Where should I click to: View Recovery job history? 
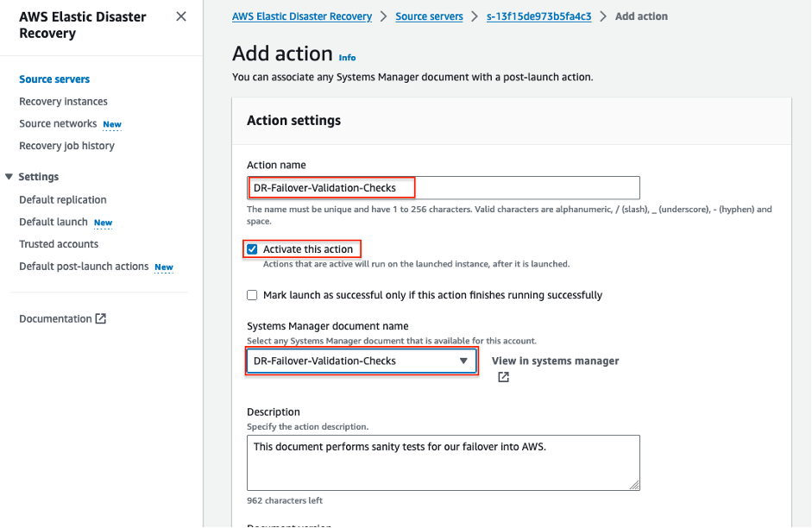(x=66, y=145)
